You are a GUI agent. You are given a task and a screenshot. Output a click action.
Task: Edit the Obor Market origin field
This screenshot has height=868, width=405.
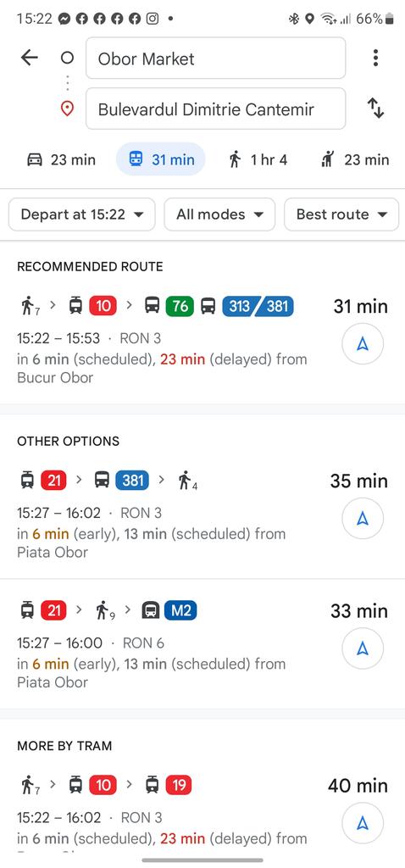click(216, 58)
